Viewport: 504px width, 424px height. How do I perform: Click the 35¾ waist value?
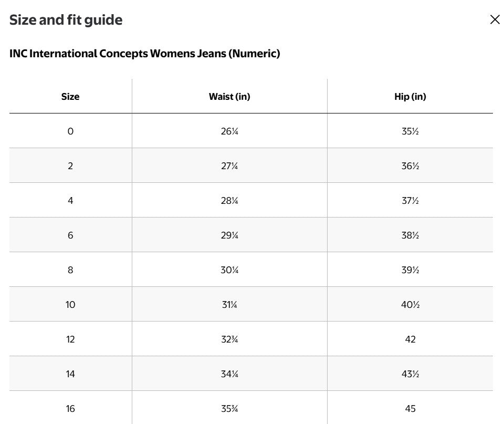pos(229,409)
